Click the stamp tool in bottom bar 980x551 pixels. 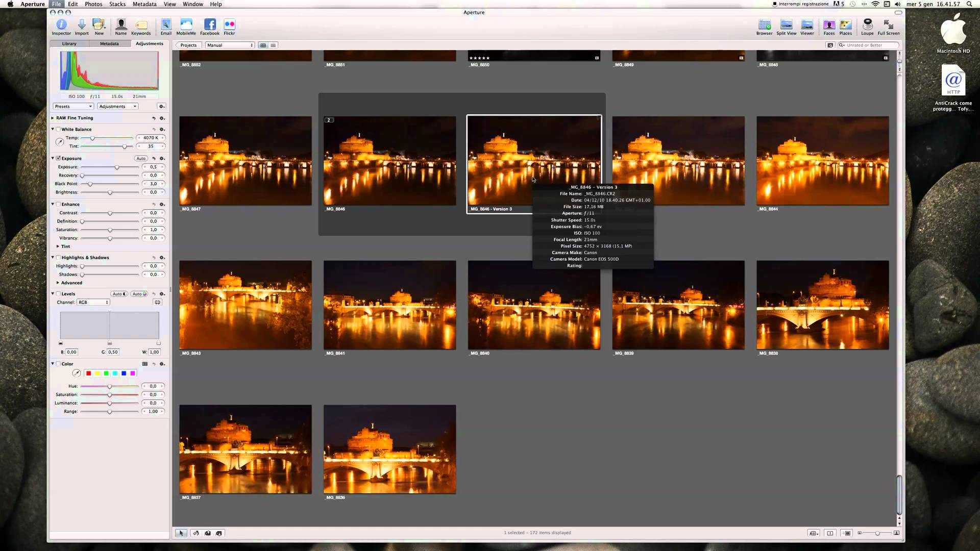point(219,533)
